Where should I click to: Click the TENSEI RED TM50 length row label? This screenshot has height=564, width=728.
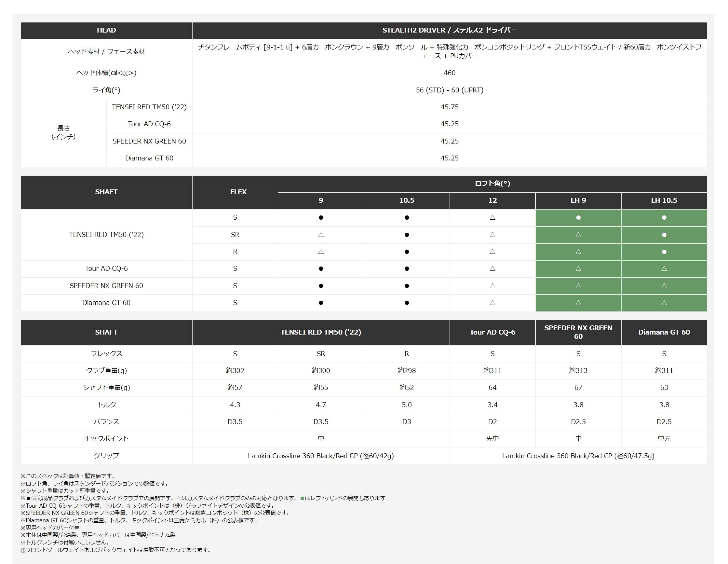point(149,107)
